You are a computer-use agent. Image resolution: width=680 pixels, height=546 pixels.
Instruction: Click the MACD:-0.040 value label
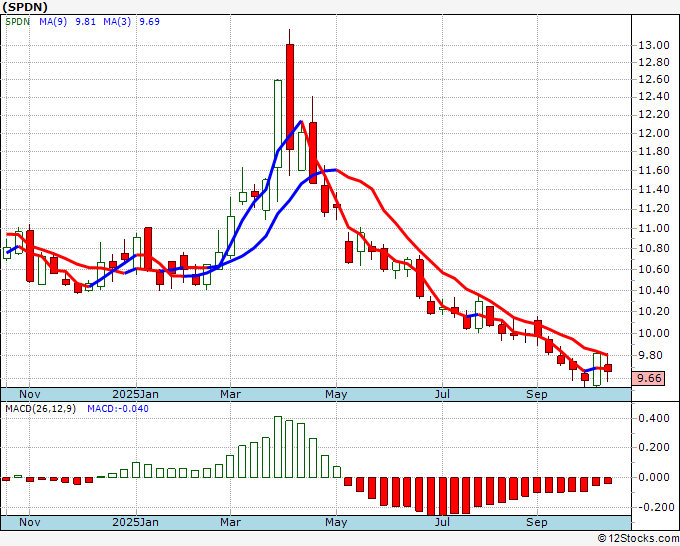click(x=116, y=409)
